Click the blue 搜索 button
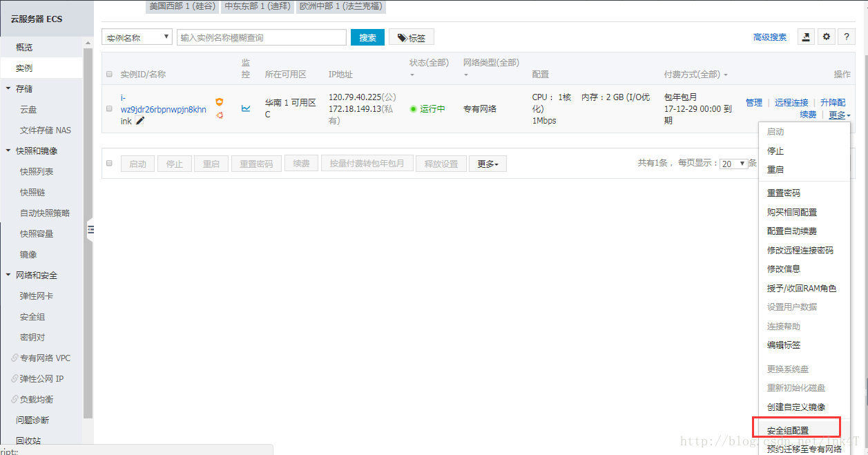Viewport: 868px width, 455px height. [367, 37]
